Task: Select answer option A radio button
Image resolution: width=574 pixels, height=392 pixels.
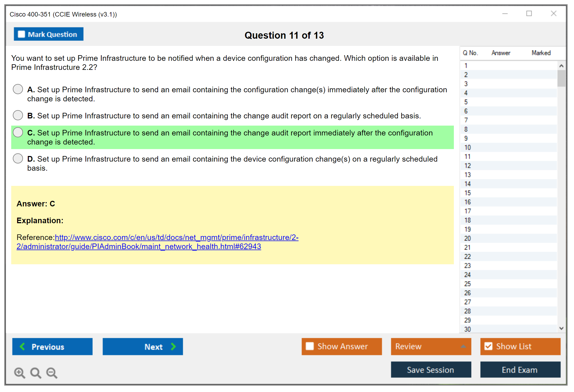Action: click(x=18, y=89)
